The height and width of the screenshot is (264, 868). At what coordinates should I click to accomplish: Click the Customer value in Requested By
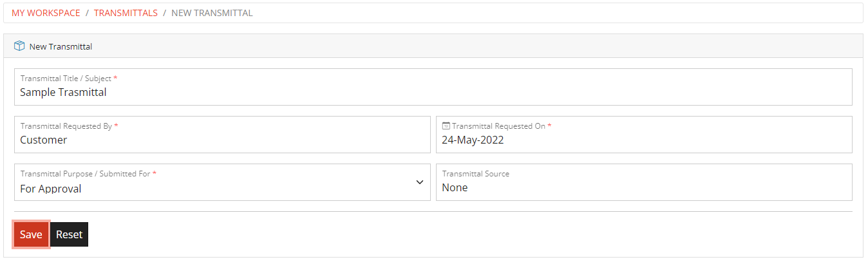click(x=44, y=140)
